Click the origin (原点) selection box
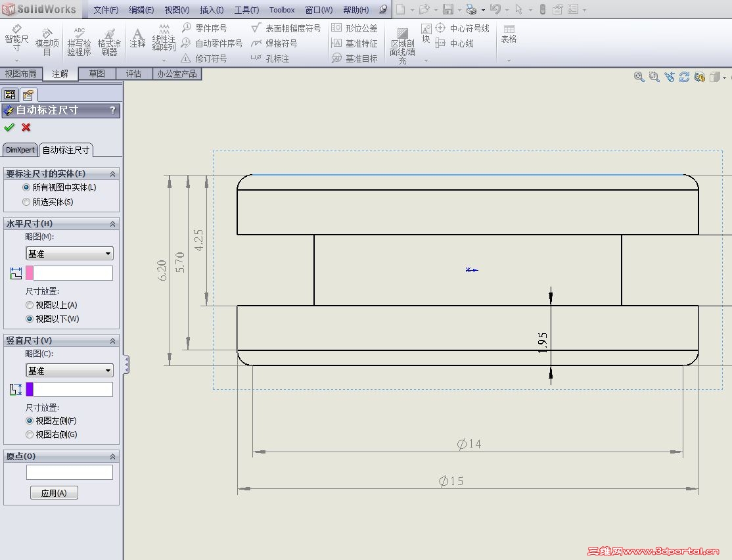This screenshot has width=732, height=560. click(x=70, y=472)
